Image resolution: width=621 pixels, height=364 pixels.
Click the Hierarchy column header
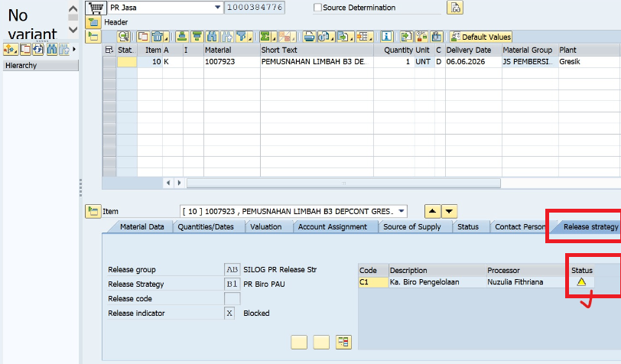(41, 65)
